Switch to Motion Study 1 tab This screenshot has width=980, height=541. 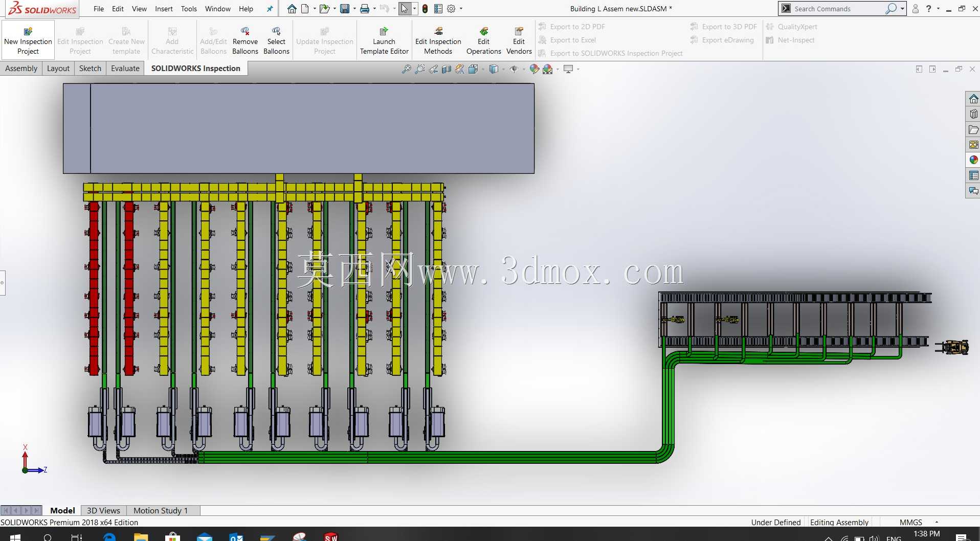click(161, 510)
